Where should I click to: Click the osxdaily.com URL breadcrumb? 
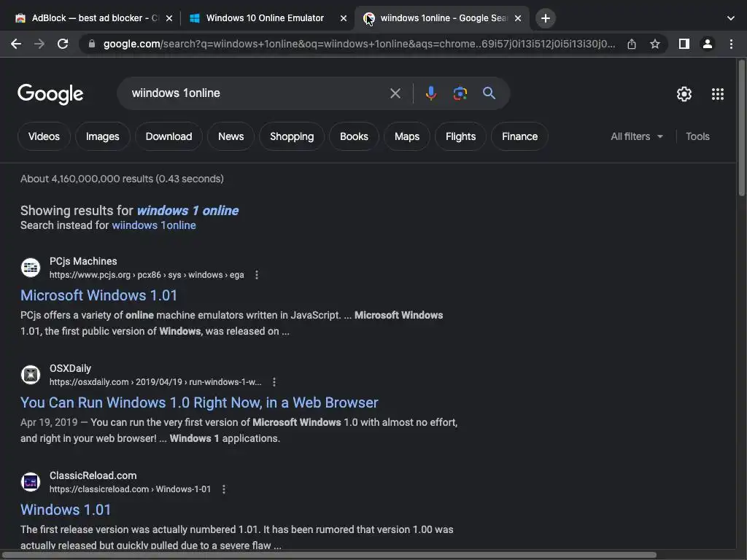click(155, 382)
